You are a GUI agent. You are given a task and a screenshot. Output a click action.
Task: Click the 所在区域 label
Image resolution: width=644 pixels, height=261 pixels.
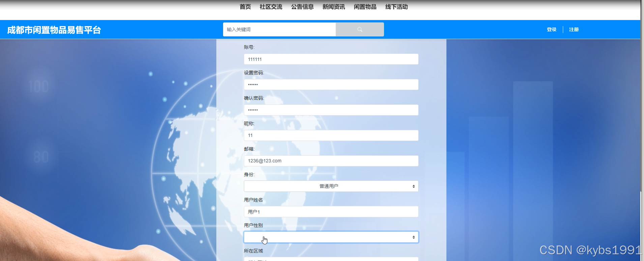tap(253, 251)
